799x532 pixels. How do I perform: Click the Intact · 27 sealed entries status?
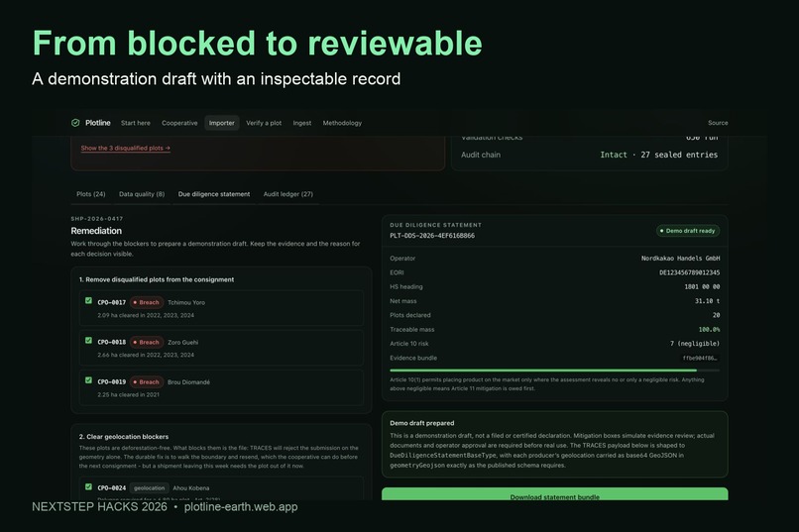point(658,155)
